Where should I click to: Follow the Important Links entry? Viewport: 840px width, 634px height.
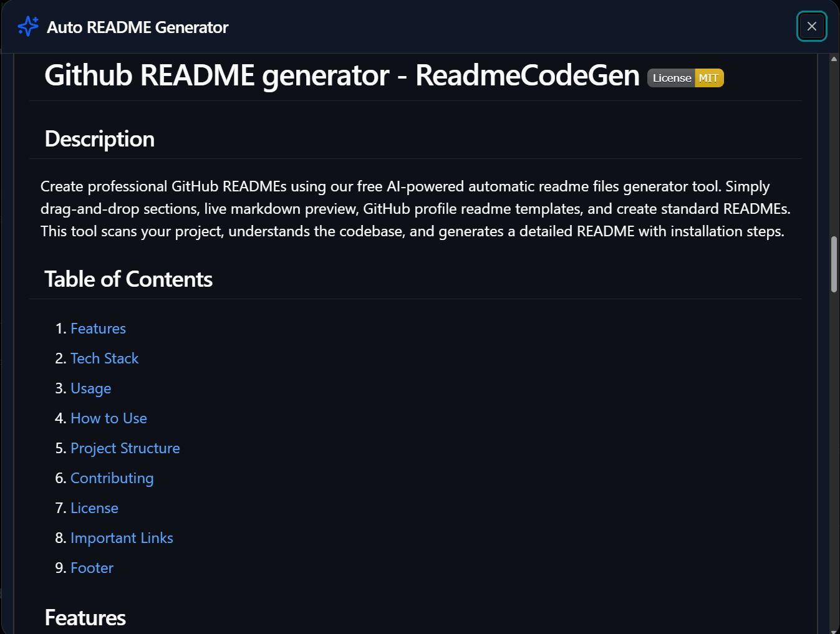click(122, 538)
